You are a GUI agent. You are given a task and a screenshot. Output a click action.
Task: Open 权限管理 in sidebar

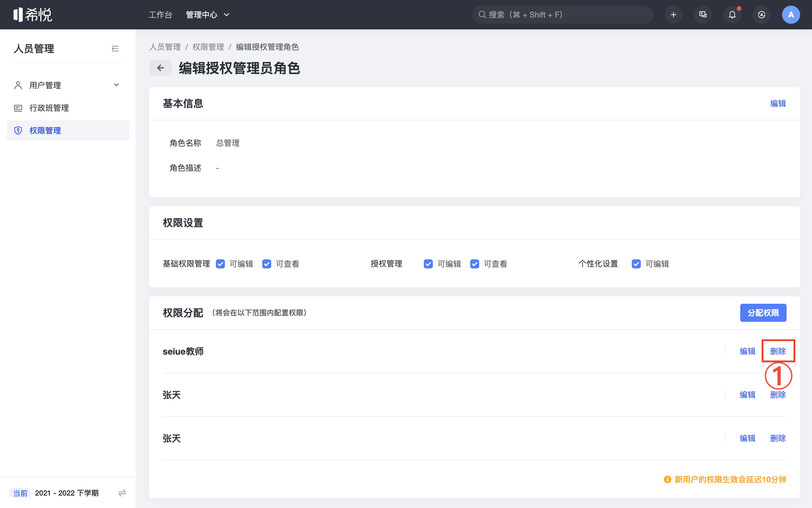tap(68, 130)
